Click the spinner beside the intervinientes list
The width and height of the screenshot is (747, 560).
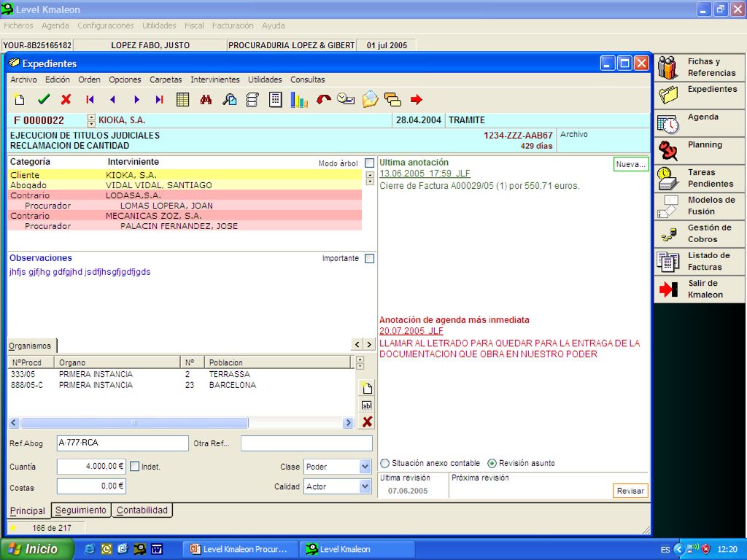pos(370,179)
